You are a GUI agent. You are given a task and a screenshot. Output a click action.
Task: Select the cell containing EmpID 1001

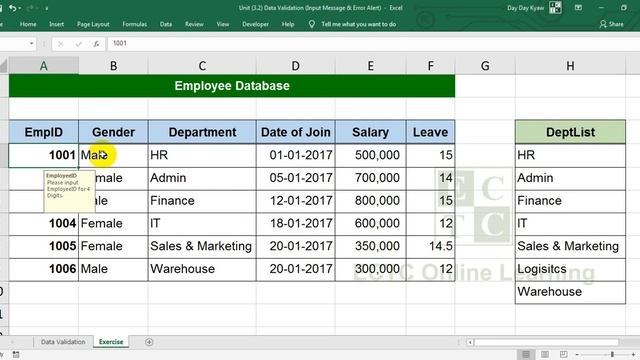[x=44, y=155]
